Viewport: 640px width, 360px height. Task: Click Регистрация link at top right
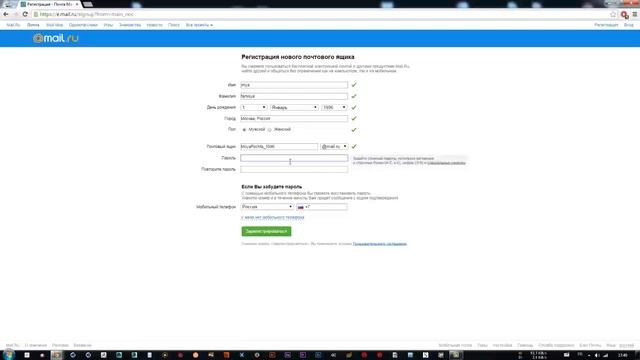[606, 25]
